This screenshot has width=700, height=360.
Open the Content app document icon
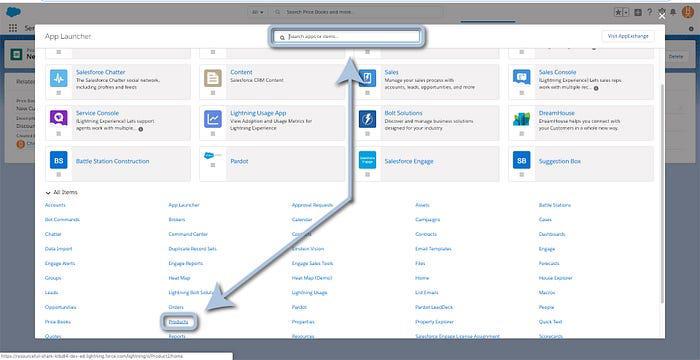tap(213, 78)
